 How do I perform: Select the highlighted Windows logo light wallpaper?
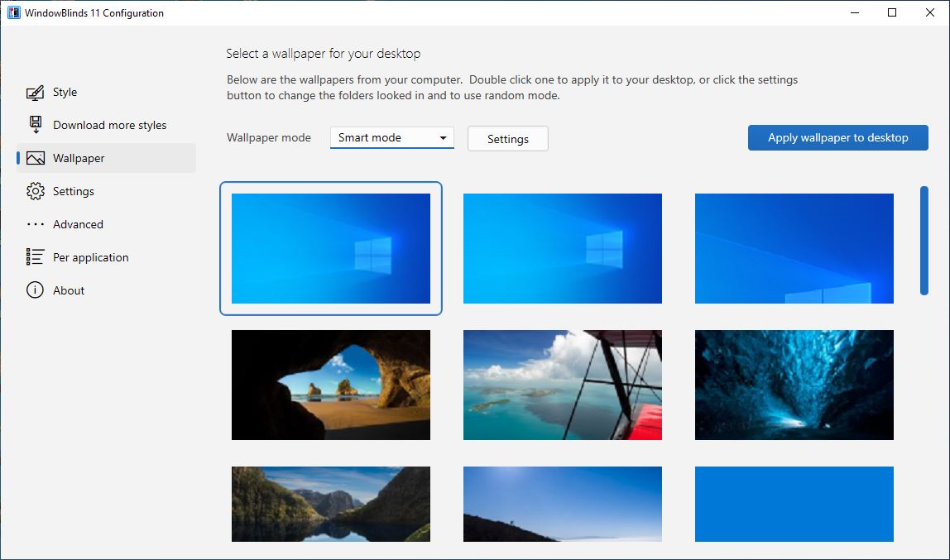[331, 248]
